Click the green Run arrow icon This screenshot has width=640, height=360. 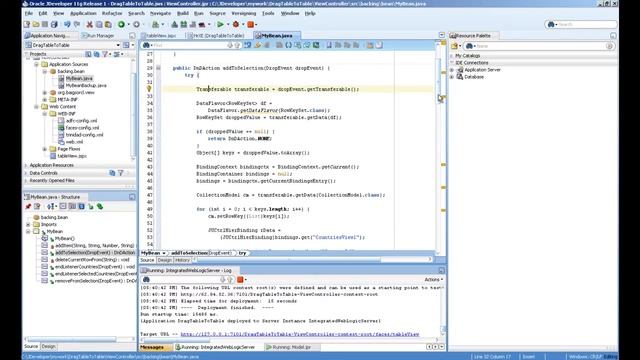click(x=220, y=24)
